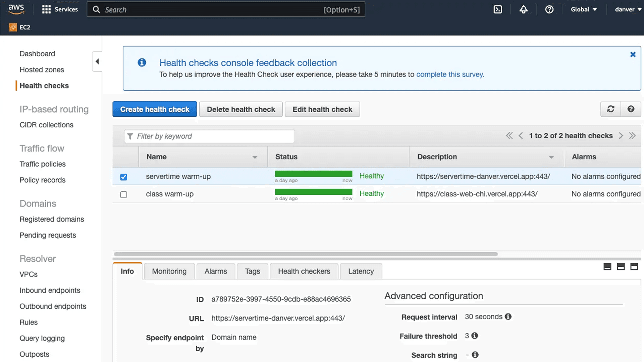Open the health checks help button
This screenshot has height=362, width=644.
point(631,109)
